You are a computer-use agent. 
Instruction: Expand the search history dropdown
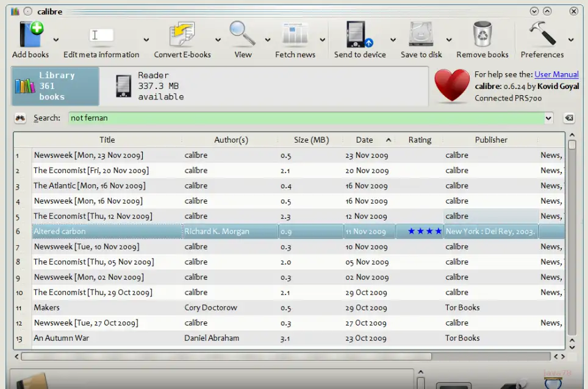[x=548, y=118]
